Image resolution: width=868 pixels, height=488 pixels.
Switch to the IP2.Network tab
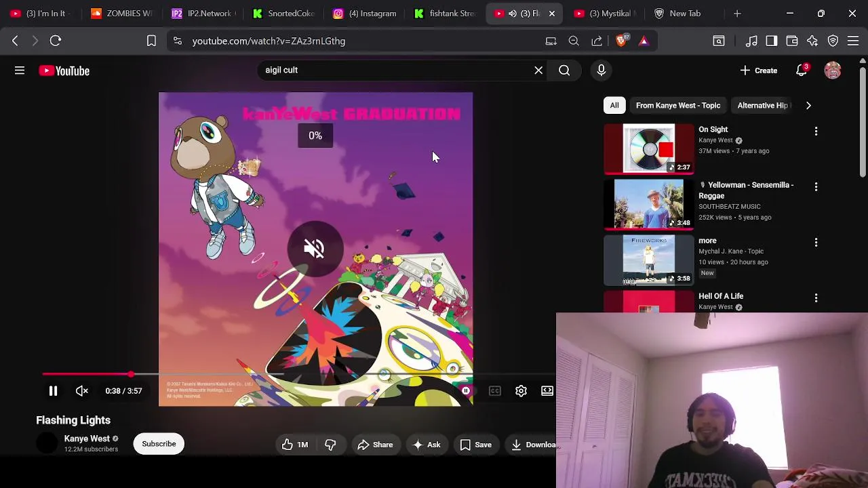tap(202, 14)
